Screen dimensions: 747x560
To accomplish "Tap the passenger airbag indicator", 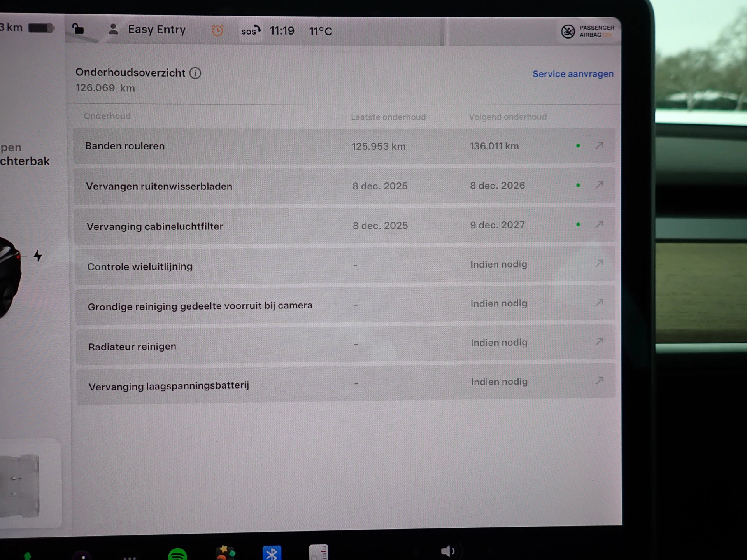I will pos(587,31).
